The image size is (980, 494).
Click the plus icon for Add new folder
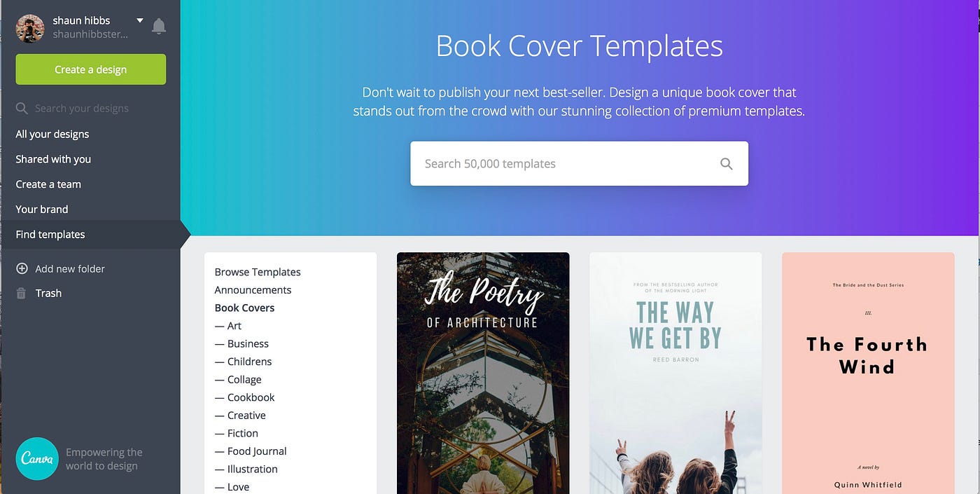[x=22, y=268]
